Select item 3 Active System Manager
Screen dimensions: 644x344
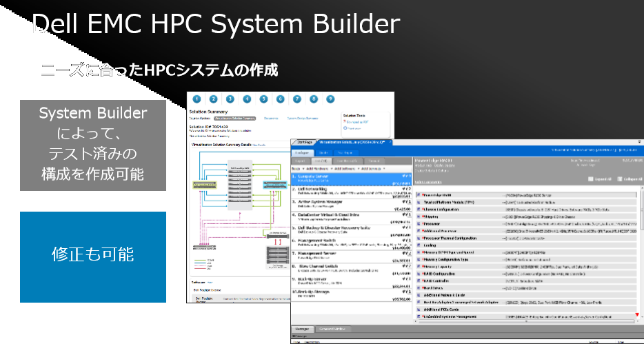coord(351,205)
